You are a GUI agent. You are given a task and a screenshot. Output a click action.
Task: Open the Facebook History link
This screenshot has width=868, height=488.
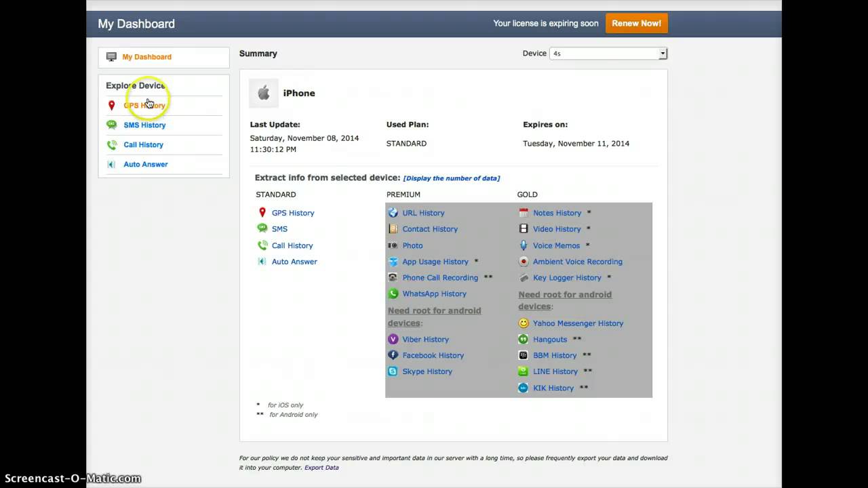(433, 355)
